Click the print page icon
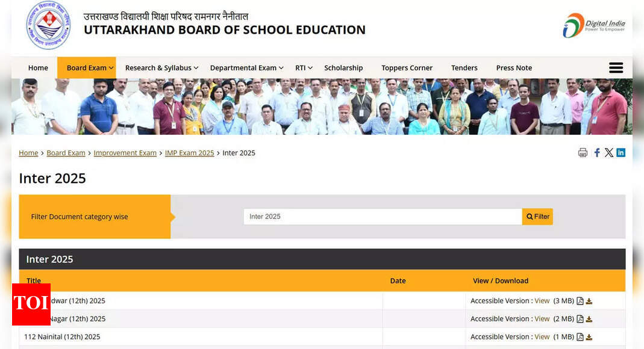The image size is (644, 349). coord(583,153)
